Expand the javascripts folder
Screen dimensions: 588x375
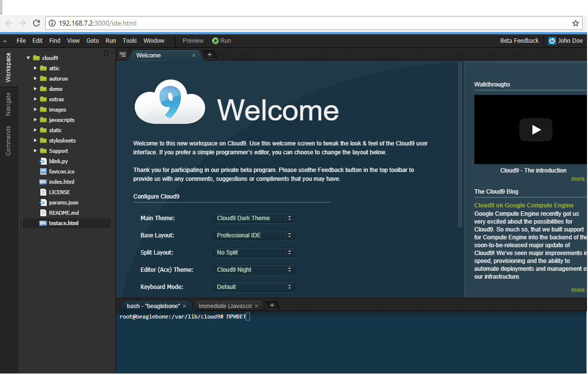35,120
